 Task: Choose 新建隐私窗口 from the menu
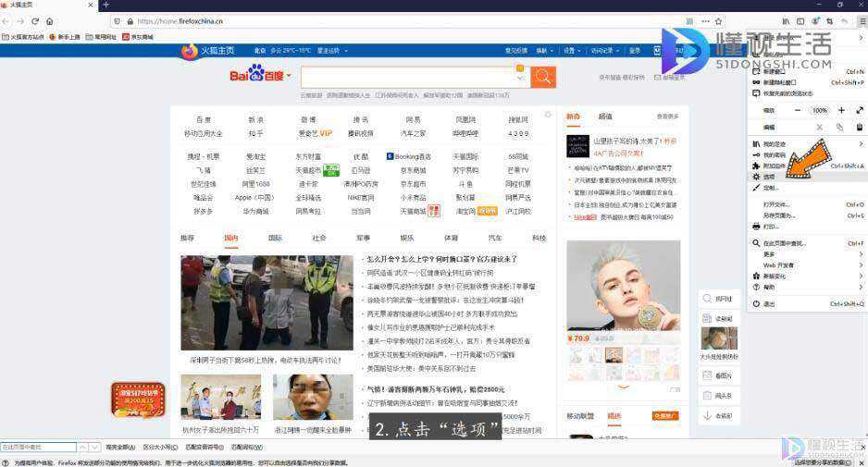807,82
